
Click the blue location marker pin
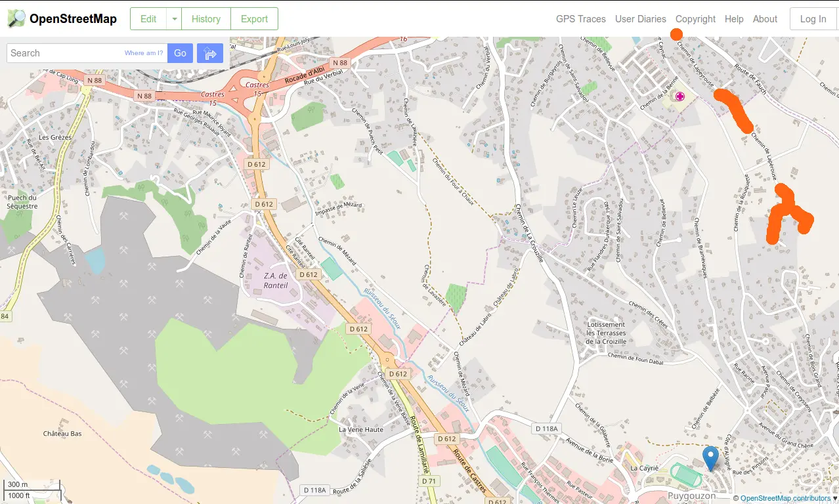pyautogui.click(x=710, y=458)
